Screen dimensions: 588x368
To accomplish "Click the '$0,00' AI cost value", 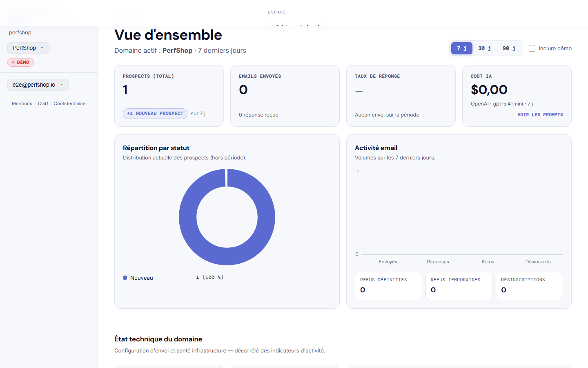I will point(489,90).
